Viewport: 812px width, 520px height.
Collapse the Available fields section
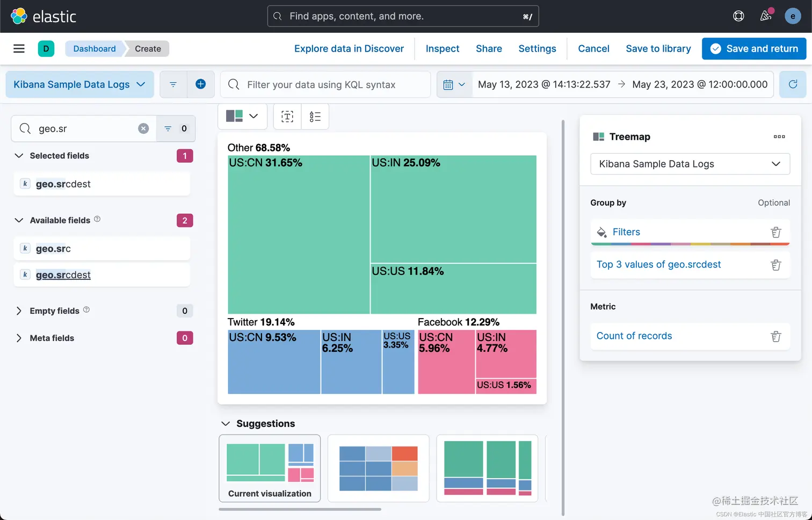(19, 220)
